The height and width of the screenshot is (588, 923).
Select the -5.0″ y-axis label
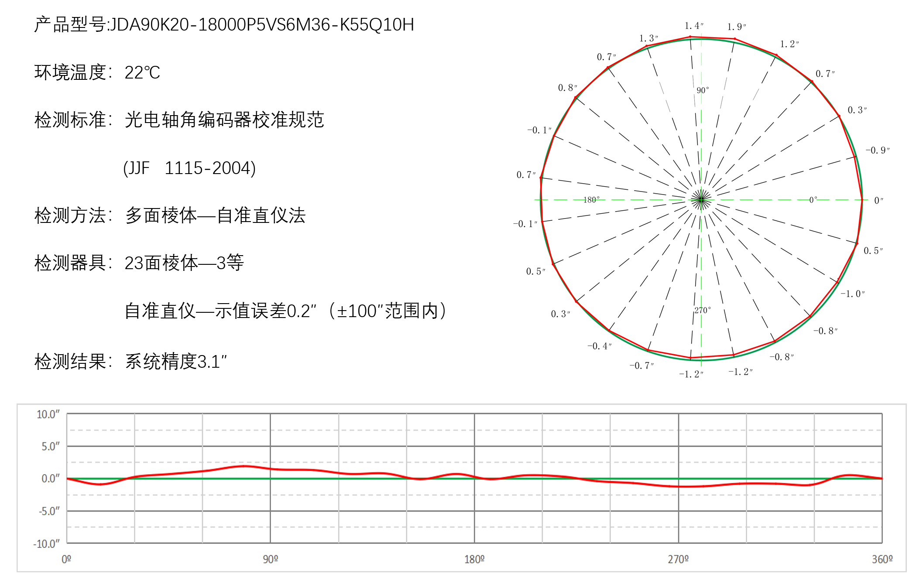pos(49,511)
